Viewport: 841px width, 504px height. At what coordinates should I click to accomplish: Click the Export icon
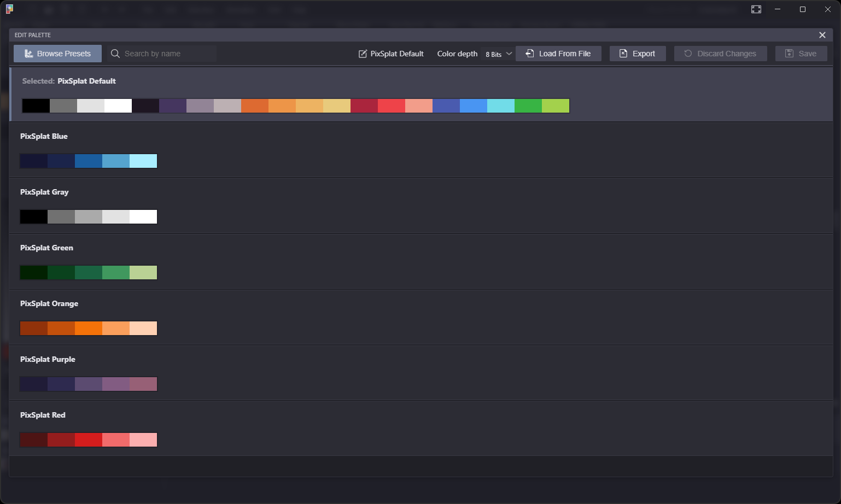point(623,54)
